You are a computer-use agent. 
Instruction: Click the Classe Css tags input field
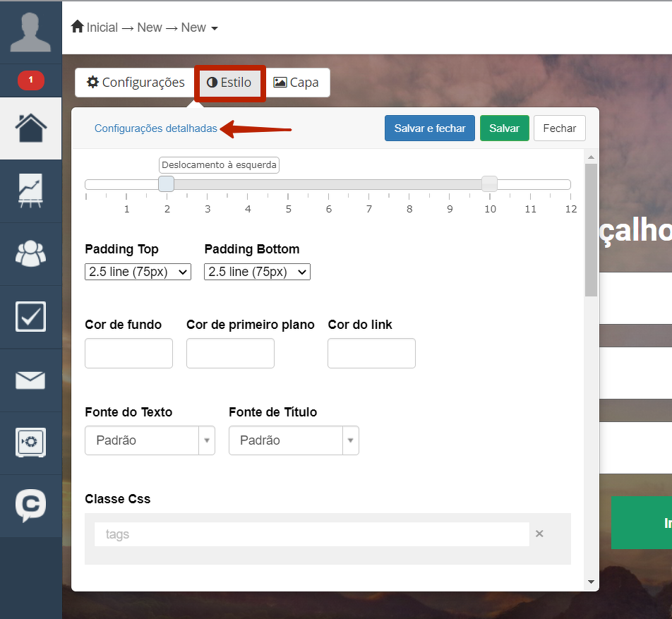[311, 534]
